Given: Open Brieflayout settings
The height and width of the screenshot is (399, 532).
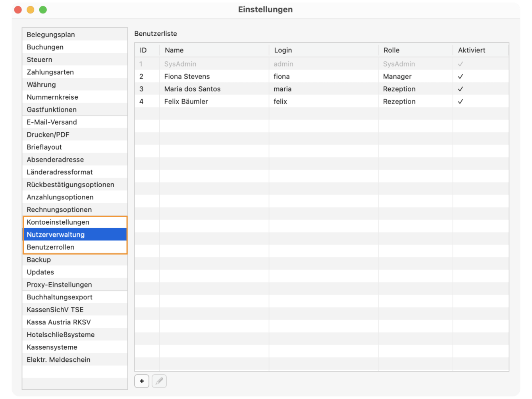Looking at the screenshot, I should (x=75, y=147).
